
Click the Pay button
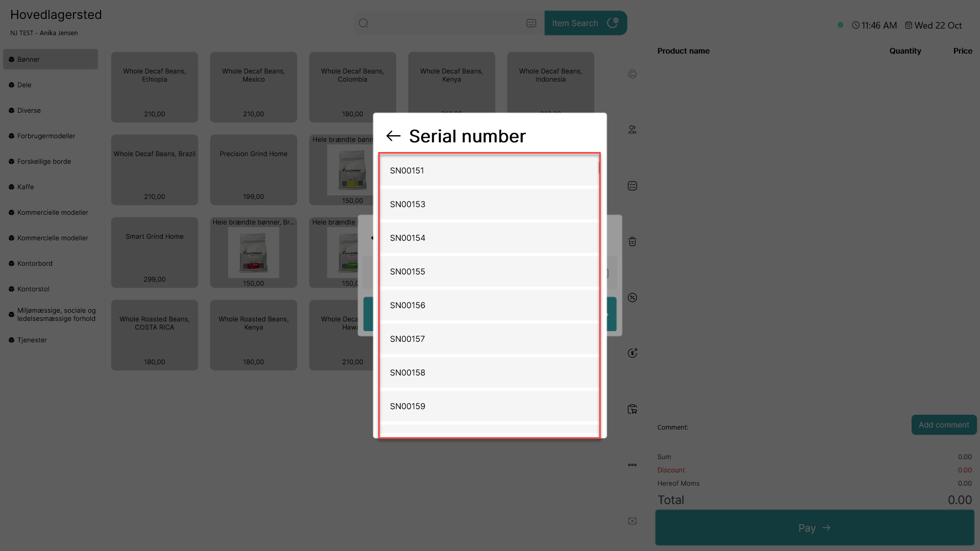pos(815,528)
